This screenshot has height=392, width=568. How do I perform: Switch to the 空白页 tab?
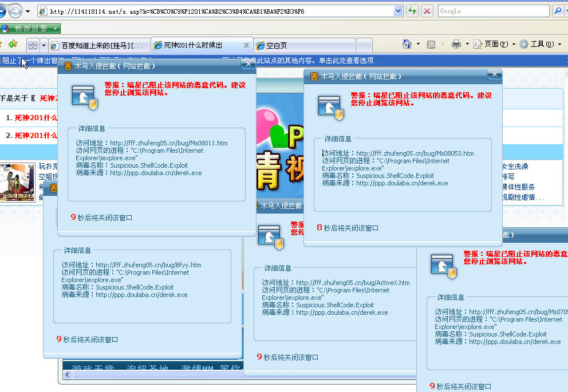click(x=304, y=45)
